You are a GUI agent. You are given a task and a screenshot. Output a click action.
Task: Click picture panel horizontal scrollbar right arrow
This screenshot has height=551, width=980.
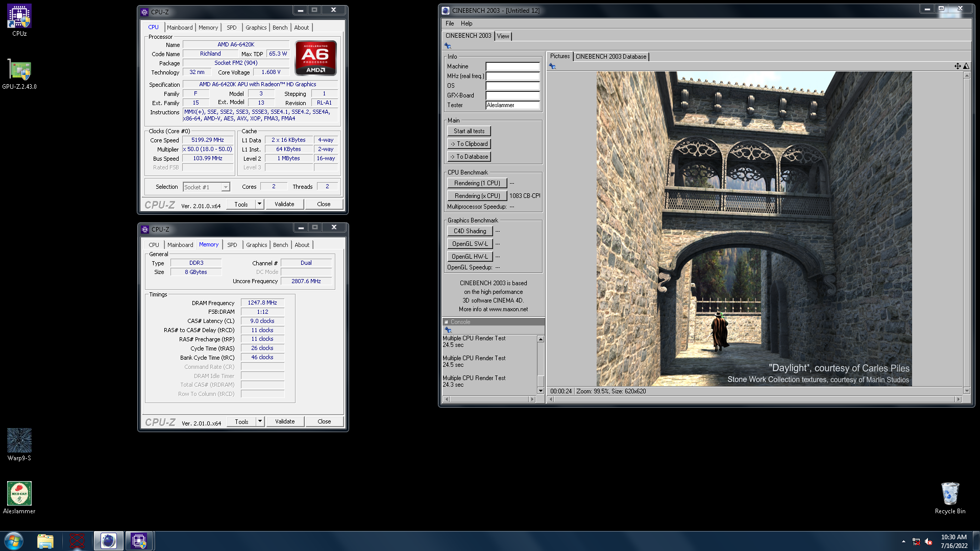958,399
